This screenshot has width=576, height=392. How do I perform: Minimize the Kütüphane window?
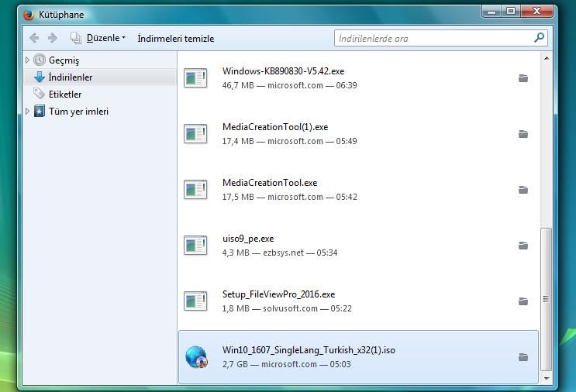pyautogui.click(x=491, y=12)
